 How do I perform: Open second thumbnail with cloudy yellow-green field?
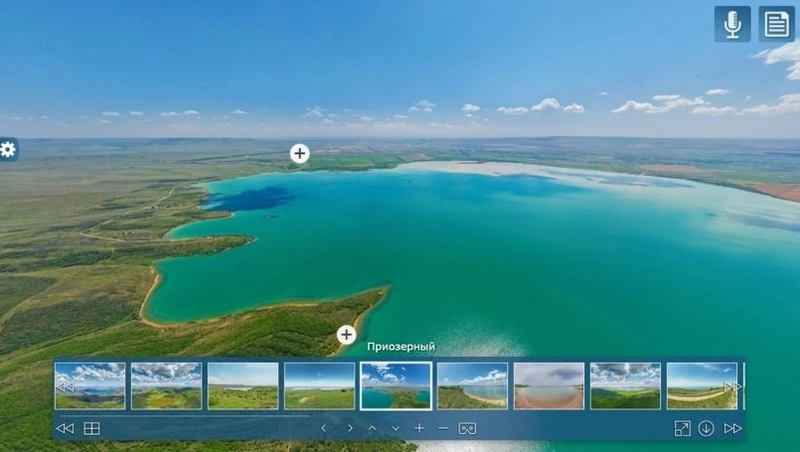166,386
